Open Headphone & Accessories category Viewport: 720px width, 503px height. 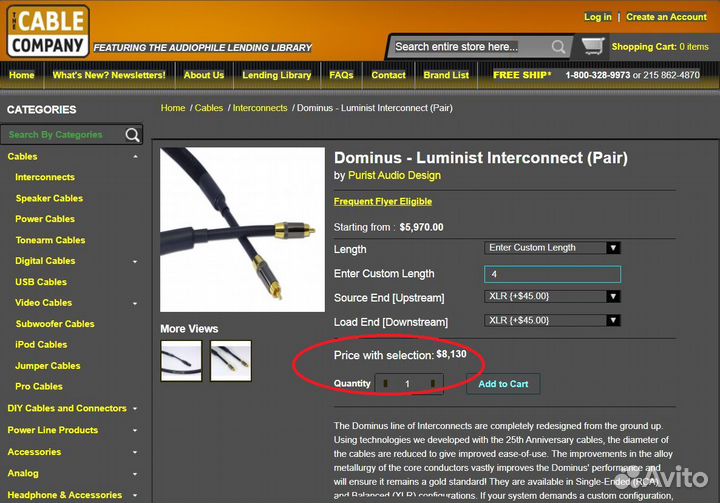pos(65,495)
